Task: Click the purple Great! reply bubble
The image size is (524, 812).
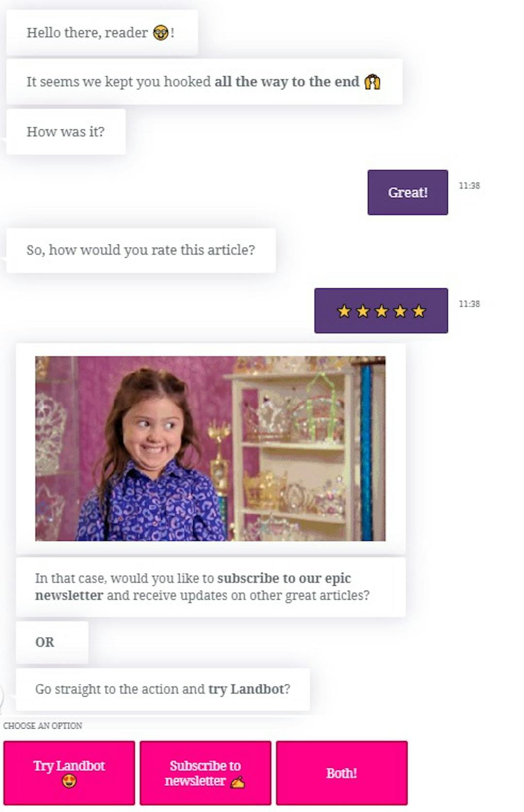Action: click(408, 192)
